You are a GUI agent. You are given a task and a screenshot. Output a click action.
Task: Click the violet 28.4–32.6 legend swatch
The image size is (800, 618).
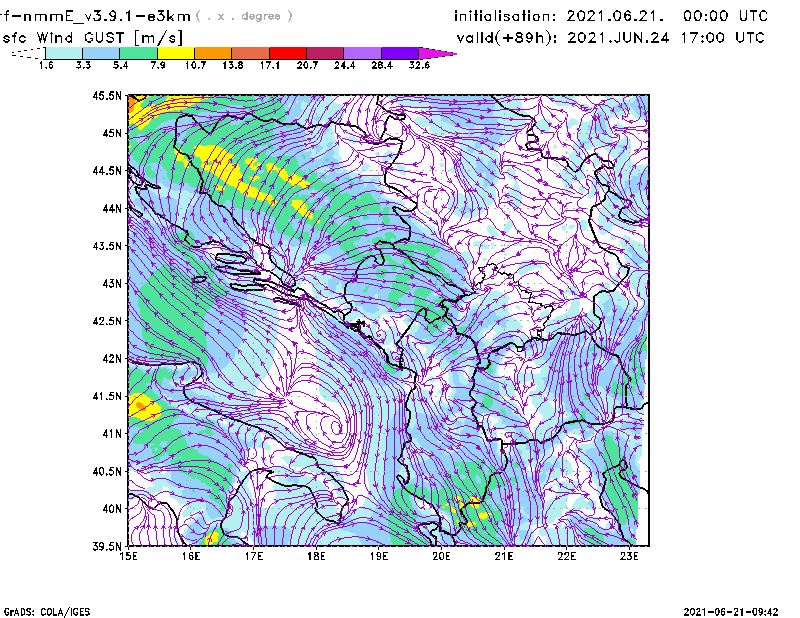400,53
